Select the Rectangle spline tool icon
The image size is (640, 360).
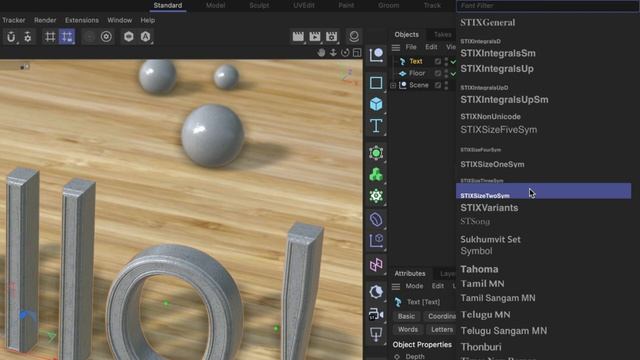(376, 82)
